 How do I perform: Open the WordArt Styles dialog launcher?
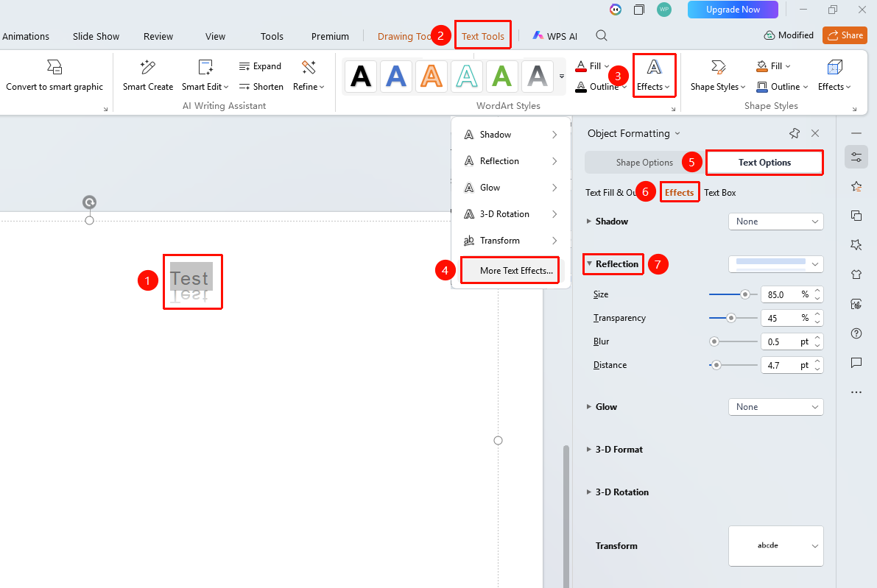point(674,109)
